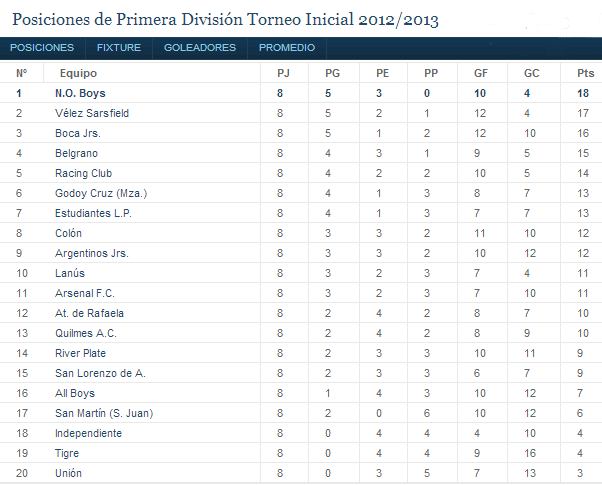Screen dimensions: 602x485
Task: Click the GF column header
Action: 480,73
